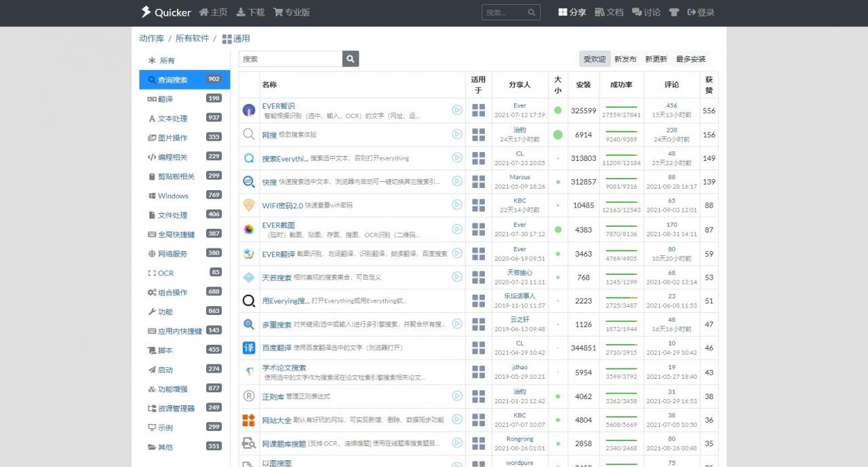
Task: Open sharer 乐坛话事人 profile
Action: point(519,296)
